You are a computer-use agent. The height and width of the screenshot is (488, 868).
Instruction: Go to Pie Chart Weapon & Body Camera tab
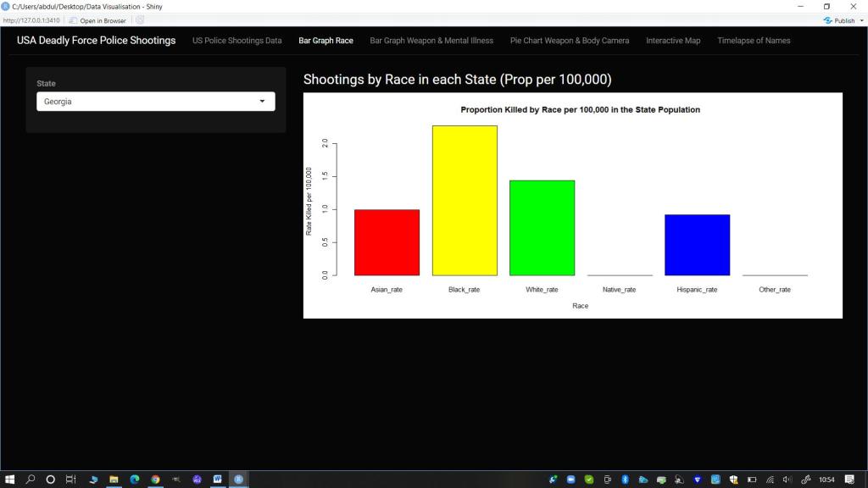[x=570, y=41]
